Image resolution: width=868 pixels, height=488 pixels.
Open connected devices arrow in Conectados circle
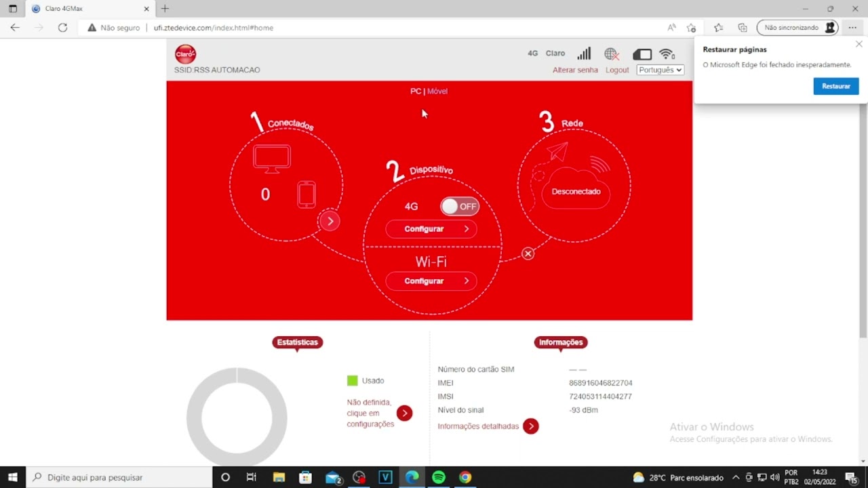[x=330, y=221]
